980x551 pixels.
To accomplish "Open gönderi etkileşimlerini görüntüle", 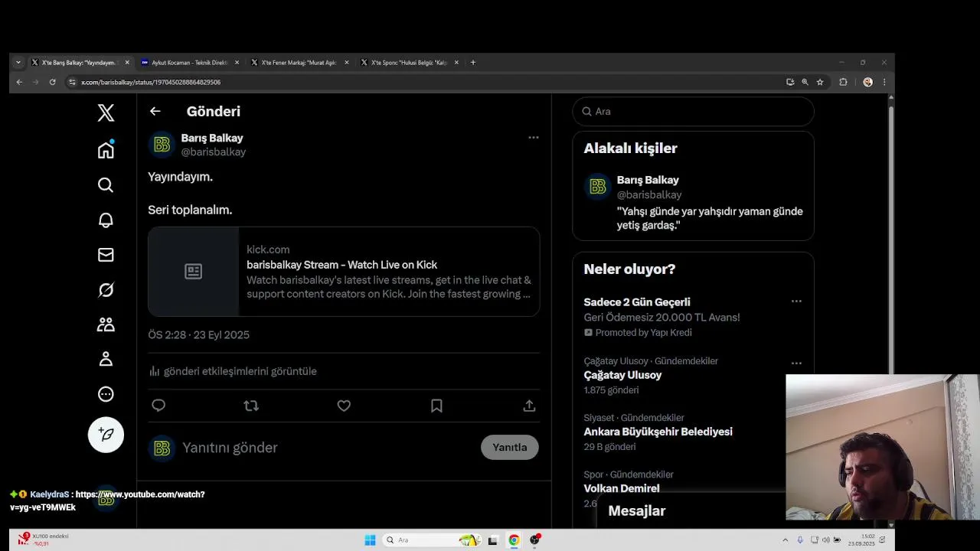I will (233, 371).
